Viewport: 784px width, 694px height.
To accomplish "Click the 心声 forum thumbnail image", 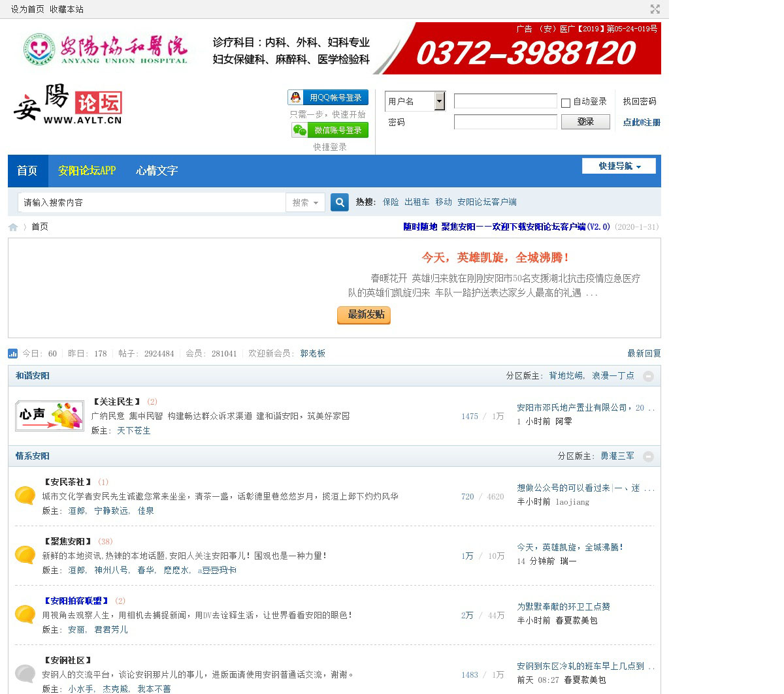I will [50, 416].
